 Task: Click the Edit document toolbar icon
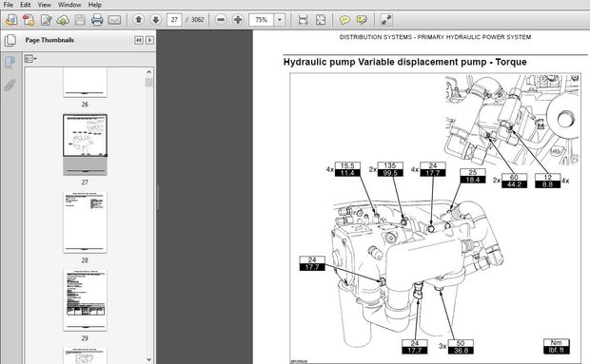46,20
